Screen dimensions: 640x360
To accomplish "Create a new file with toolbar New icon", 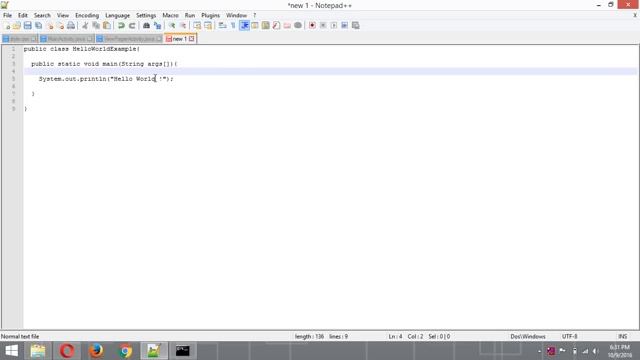I will pyautogui.click(x=7, y=26).
